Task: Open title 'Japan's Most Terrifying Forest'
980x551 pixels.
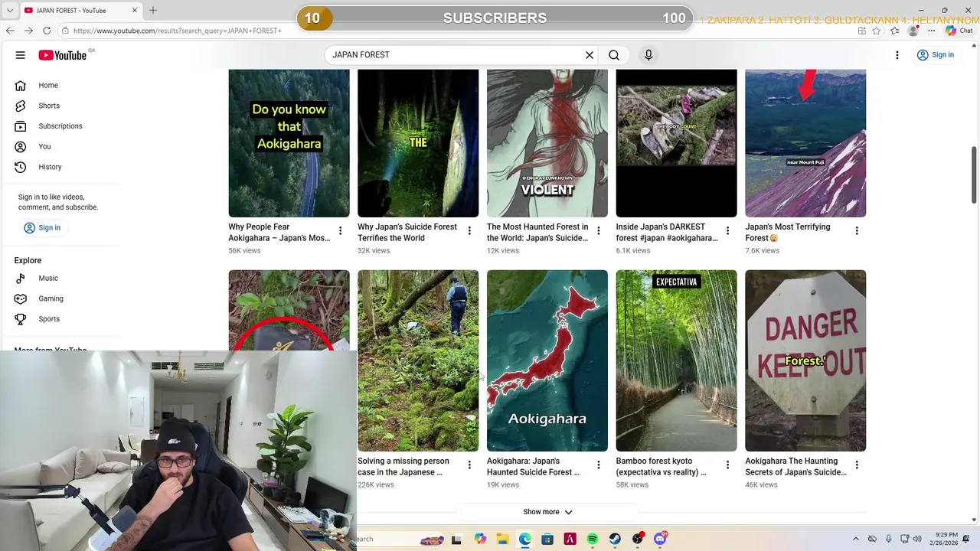Action: [788, 232]
